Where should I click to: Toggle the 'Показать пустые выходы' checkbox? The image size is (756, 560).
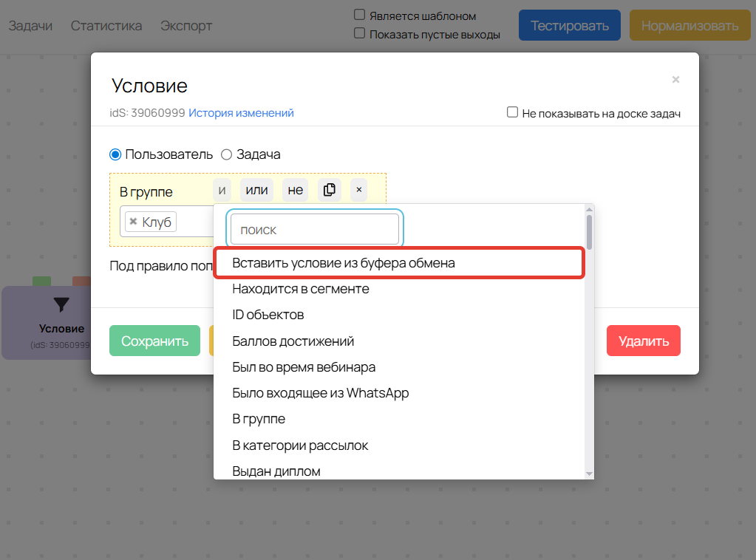(360, 33)
